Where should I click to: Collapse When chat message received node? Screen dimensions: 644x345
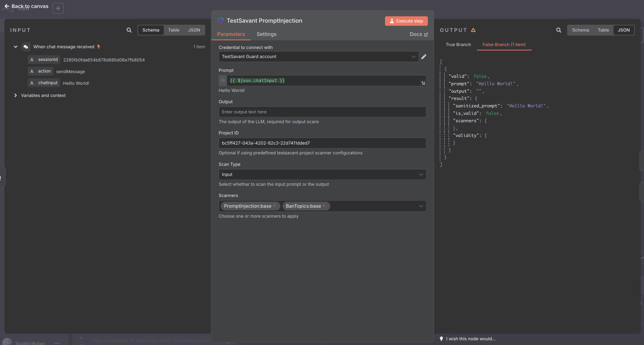click(x=16, y=47)
